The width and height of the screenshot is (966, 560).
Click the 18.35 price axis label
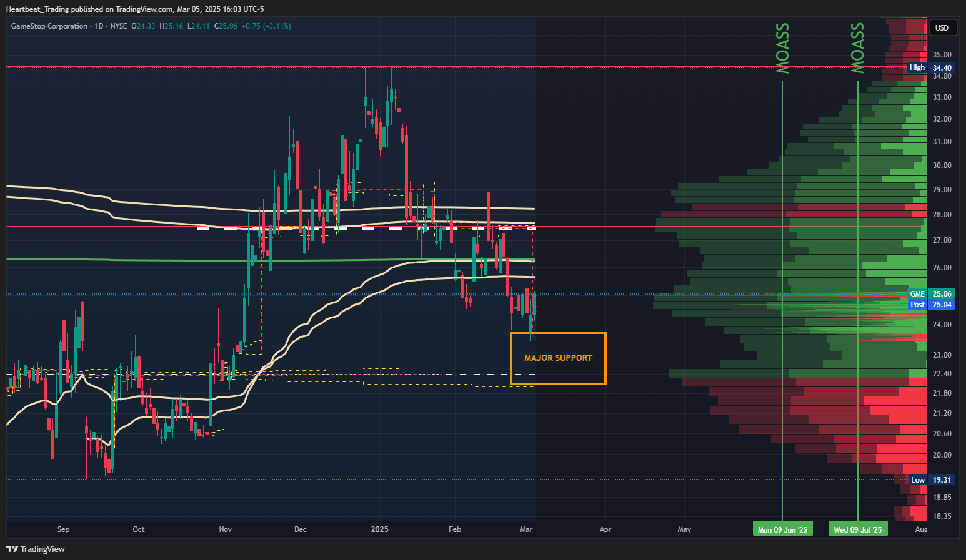tap(942, 516)
